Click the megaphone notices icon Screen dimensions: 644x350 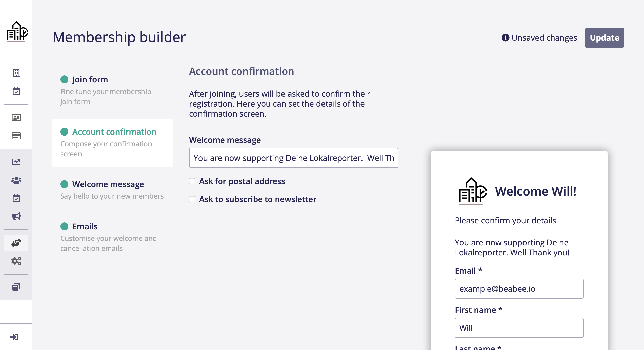(x=16, y=216)
